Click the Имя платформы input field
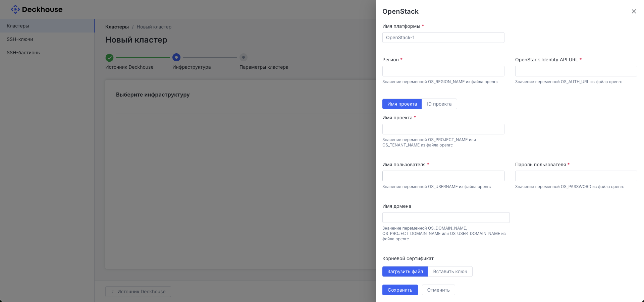This screenshot has height=302, width=644. (x=443, y=38)
